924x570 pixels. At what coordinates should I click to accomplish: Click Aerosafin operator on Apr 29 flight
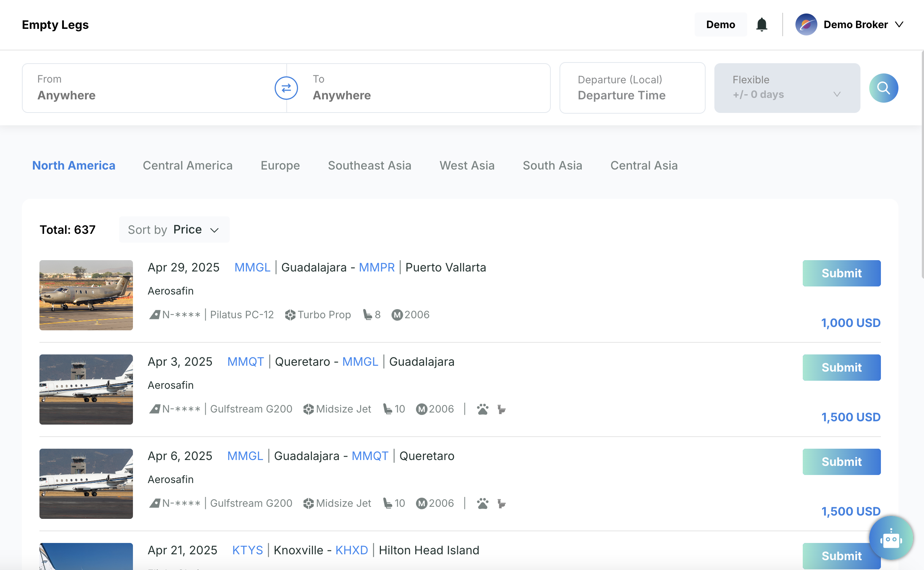[170, 291]
